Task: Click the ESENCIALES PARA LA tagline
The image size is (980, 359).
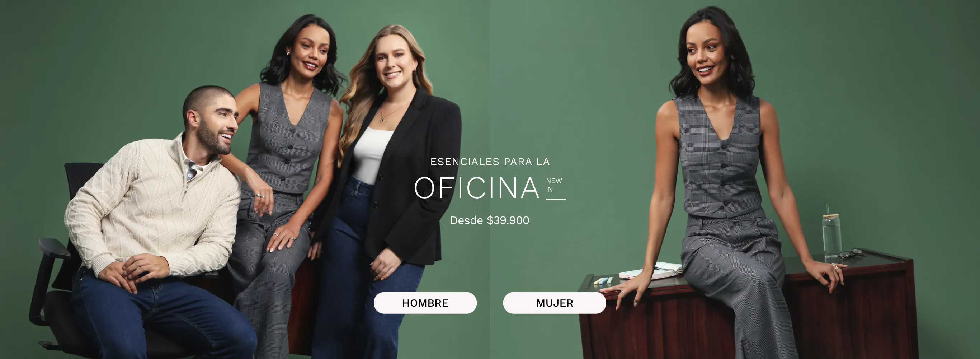Action: [x=490, y=162]
